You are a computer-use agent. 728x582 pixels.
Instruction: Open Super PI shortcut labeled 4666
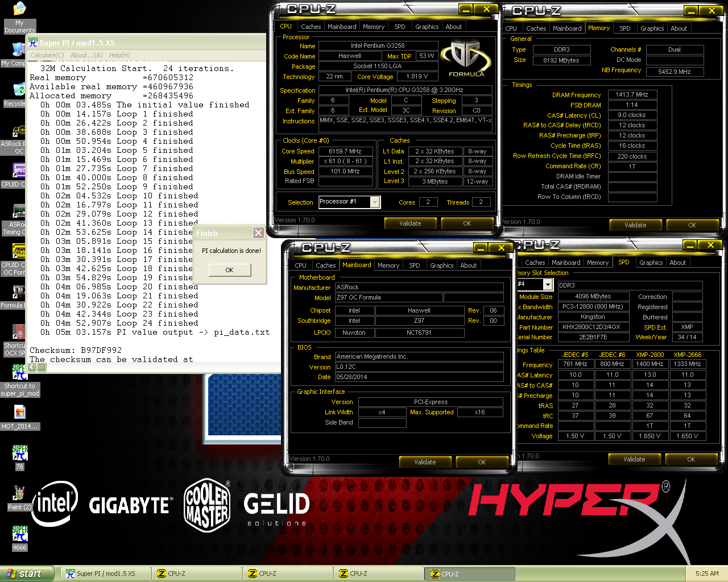(x=19, y=538)
